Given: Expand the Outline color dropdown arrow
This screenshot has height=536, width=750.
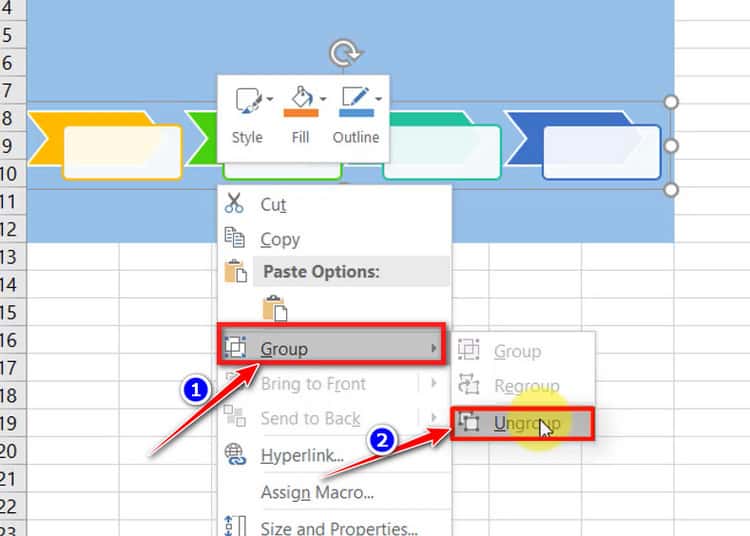Looking at the screenshot, I should tap(378, 99).
